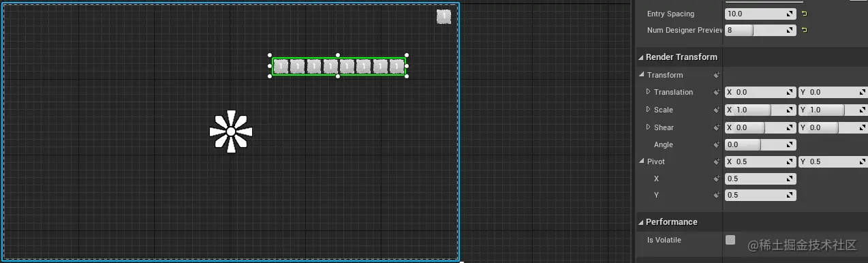Reset Entry Spacing to default value

(x=804, y=14)
